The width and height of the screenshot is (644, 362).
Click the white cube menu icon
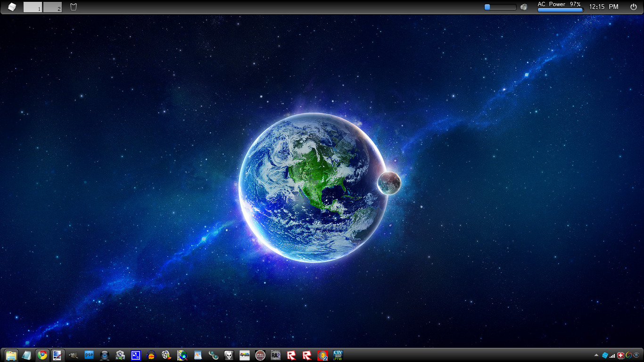(12, 7)
